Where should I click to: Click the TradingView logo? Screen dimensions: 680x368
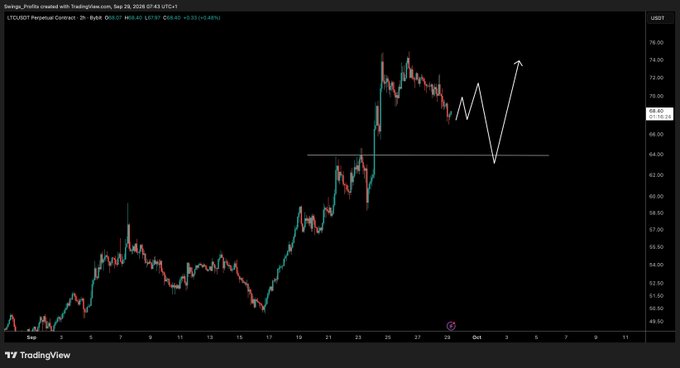coord(38,355)
